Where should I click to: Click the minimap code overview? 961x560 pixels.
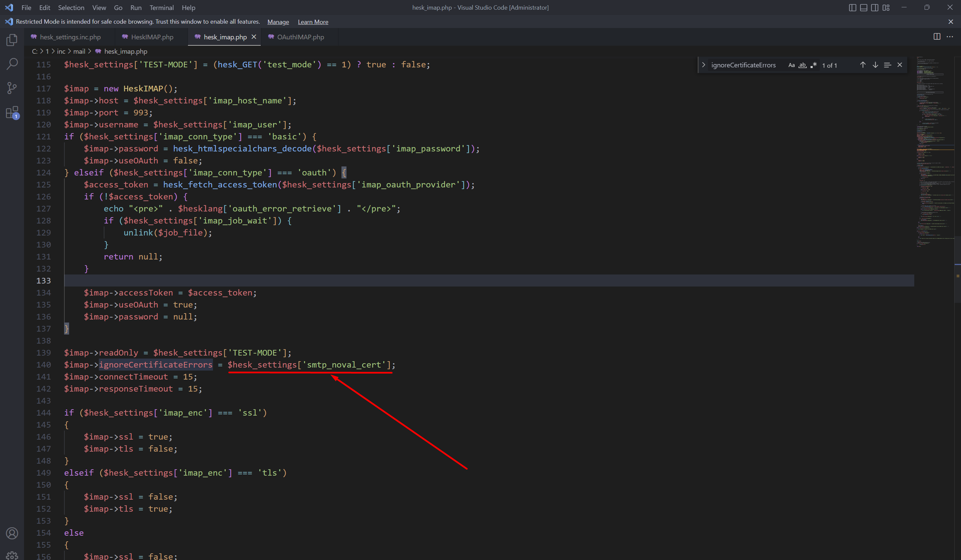point(935,152)
